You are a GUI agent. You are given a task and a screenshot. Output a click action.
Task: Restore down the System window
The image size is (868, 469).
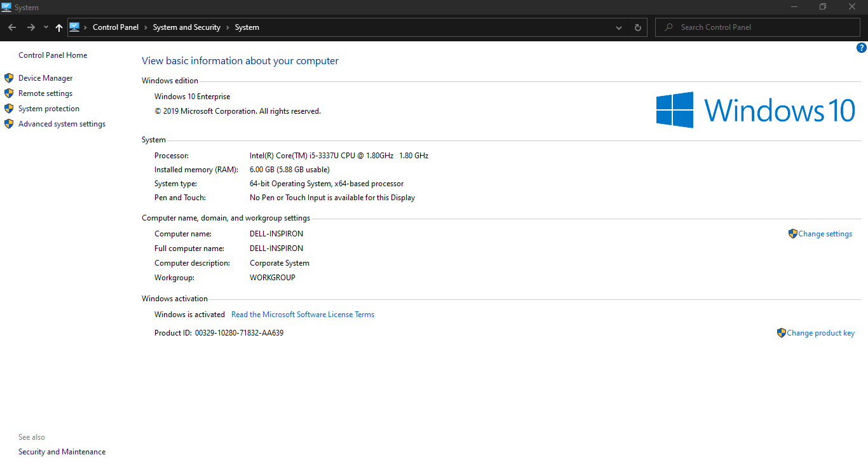point(823,7)
